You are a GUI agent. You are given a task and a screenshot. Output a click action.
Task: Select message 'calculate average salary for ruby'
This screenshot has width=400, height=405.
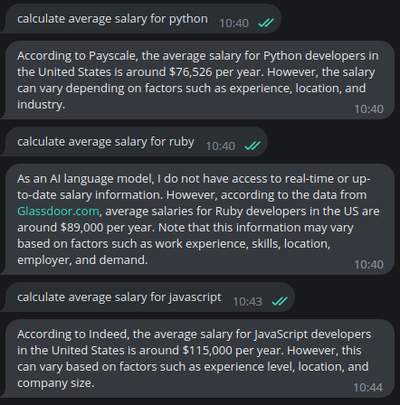106,142
